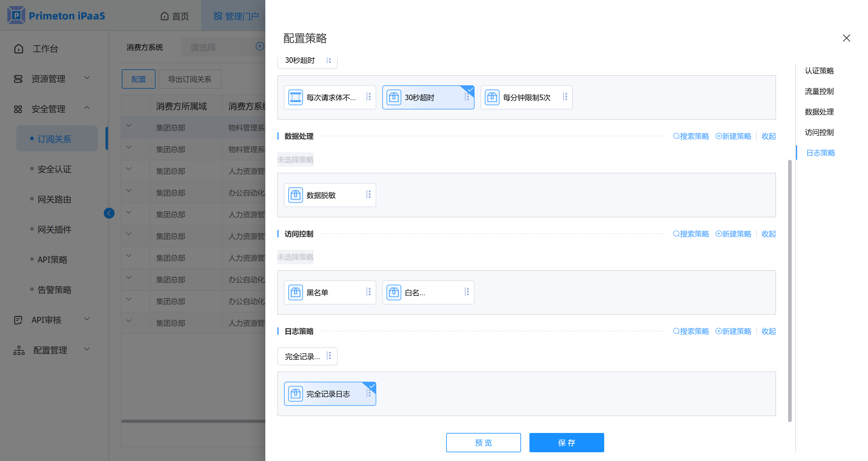Viewport: 868px width, 461px height.
Task: Click the 数据脱敏 policy card icon
Action: pyautogui.click(x=295, y=195)
